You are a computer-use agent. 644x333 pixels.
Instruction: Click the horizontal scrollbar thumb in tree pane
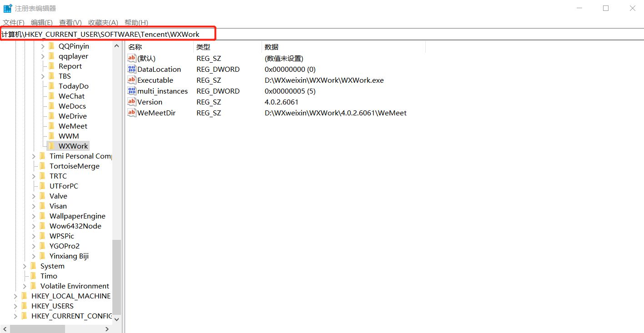tap(38, 328)
